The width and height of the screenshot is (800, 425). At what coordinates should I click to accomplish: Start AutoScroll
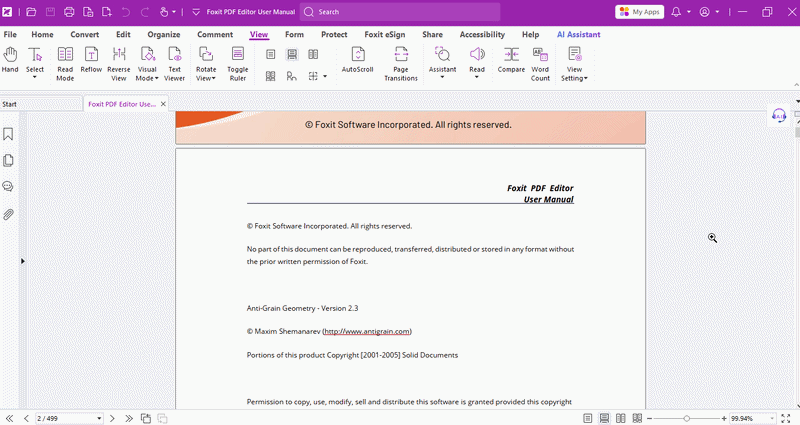coord(358,60)
